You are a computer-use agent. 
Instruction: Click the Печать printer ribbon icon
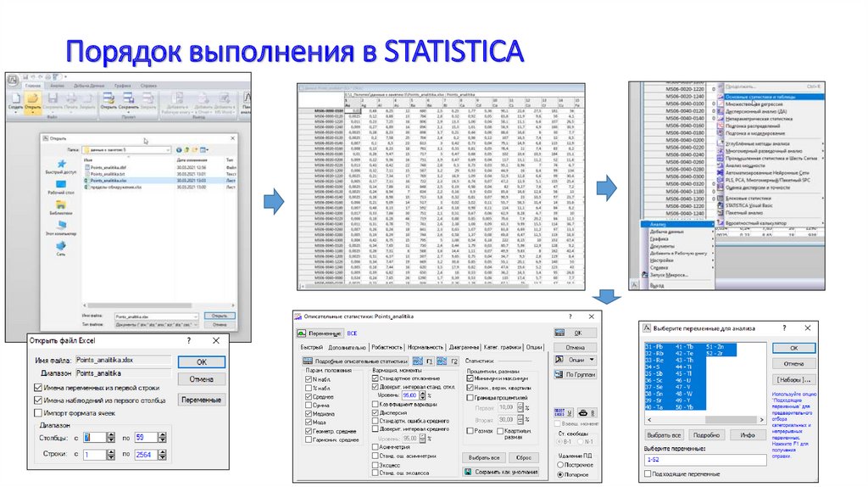(x=71, y=100)
